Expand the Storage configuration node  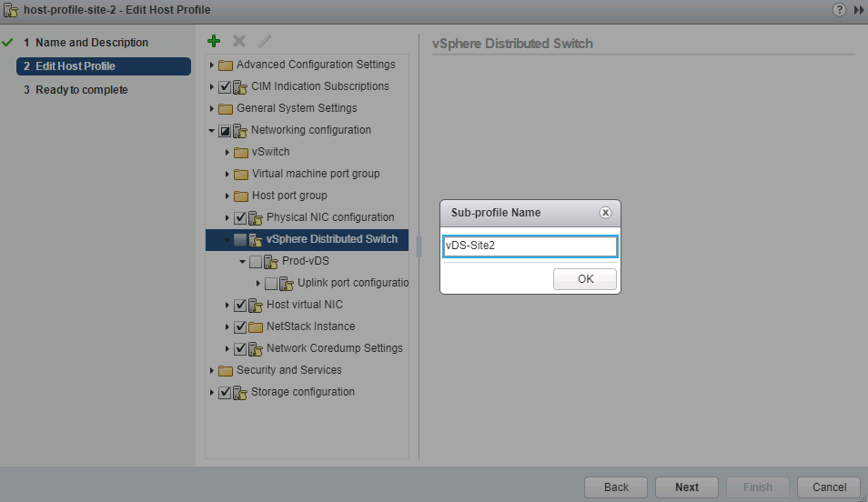coord(212,393)
